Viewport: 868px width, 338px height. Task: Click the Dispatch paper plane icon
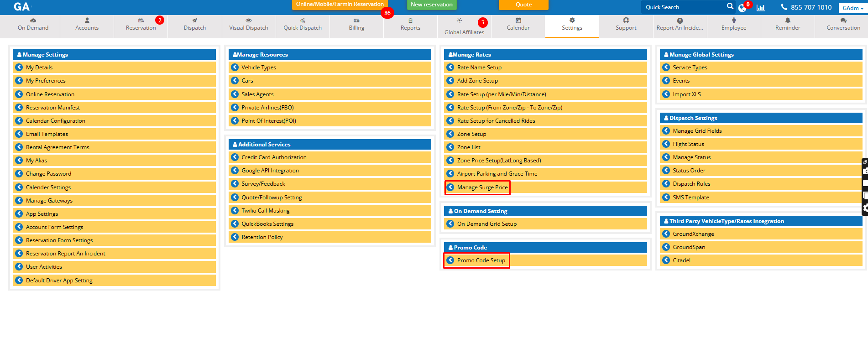pos(195,21)
